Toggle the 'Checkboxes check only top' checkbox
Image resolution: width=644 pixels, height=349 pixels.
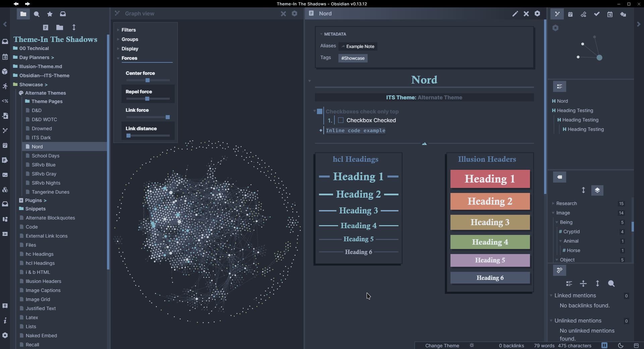pyautogui.click(x=320, y=111)
